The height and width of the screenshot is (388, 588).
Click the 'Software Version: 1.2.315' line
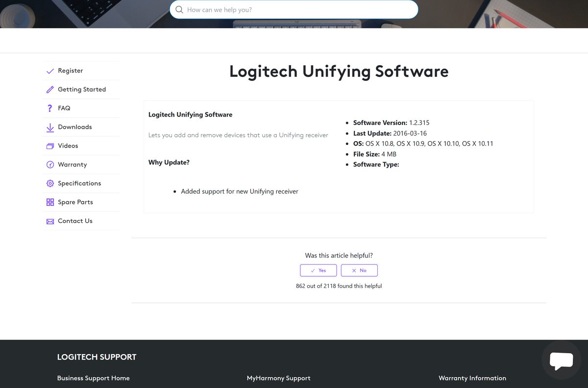(x=391, y=123)
